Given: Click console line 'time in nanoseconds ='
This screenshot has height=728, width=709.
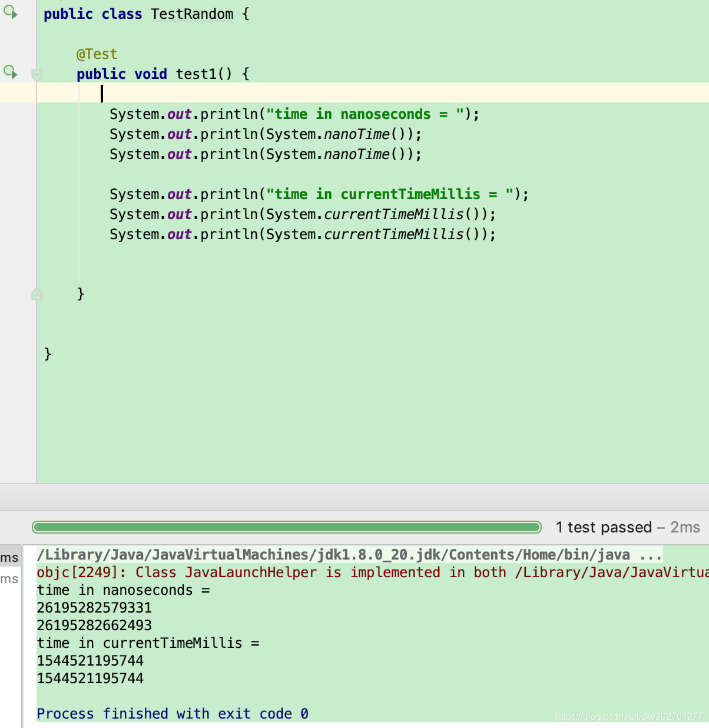Looking at the screenshot, I should (x=123, y=590).
